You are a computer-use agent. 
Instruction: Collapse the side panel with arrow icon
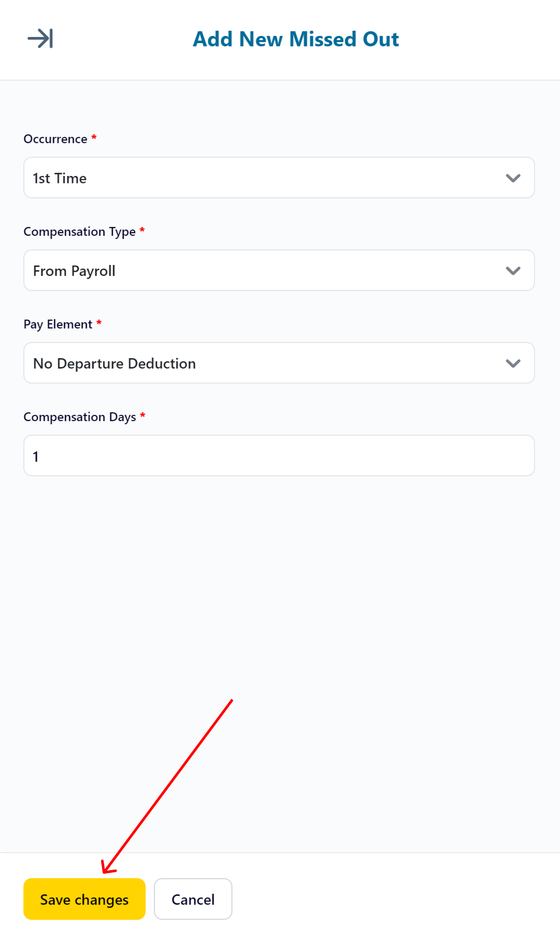(x=40, y=39)
